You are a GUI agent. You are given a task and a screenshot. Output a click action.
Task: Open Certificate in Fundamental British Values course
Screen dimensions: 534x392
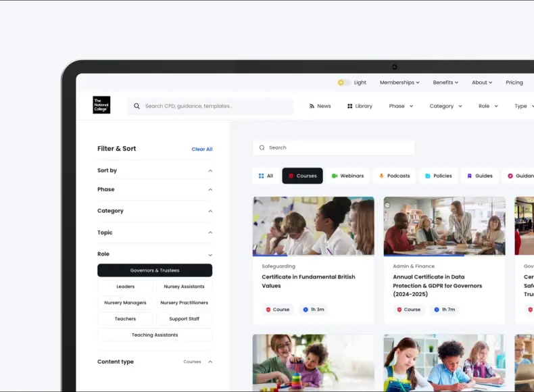pyautogui.click(x=308, y=281)
